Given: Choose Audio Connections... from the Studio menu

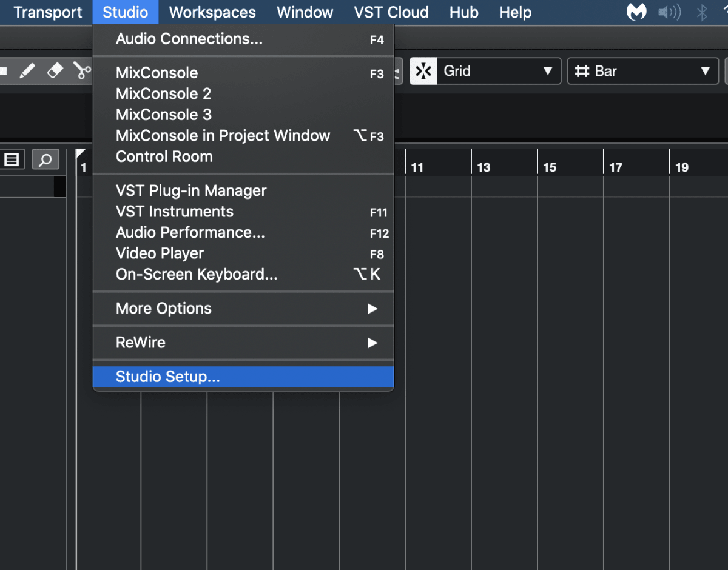Looking at the screenshot, I should pyautogui.click(x=243, y=39).
